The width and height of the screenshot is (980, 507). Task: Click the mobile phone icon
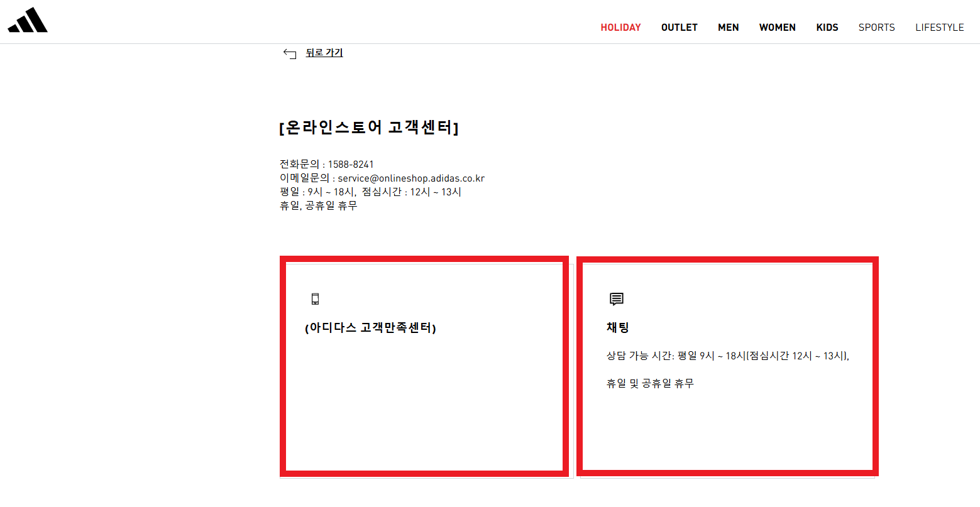[x=315, y=299]
